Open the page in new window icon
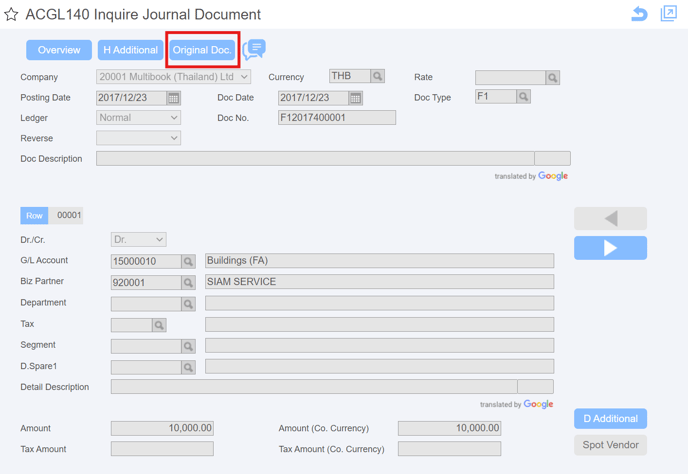688x474 pixels. [x=669, y=13]
